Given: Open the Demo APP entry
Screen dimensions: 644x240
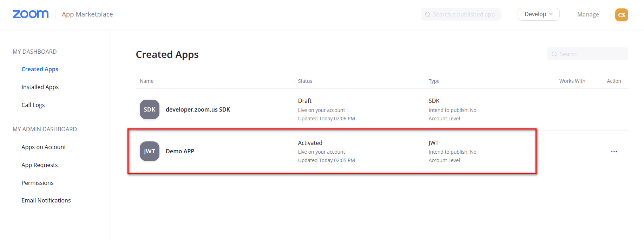Looking at the screenshot, I should coord(180,151).
